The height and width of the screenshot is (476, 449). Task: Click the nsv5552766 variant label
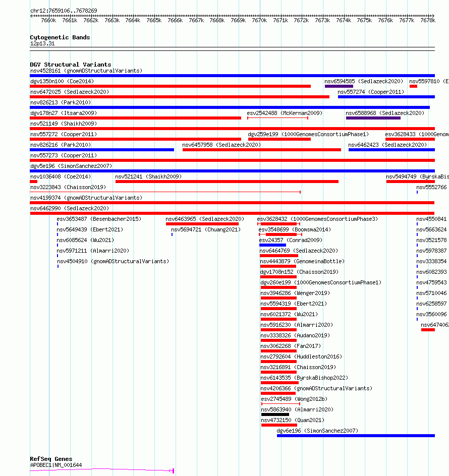(431, 187)
